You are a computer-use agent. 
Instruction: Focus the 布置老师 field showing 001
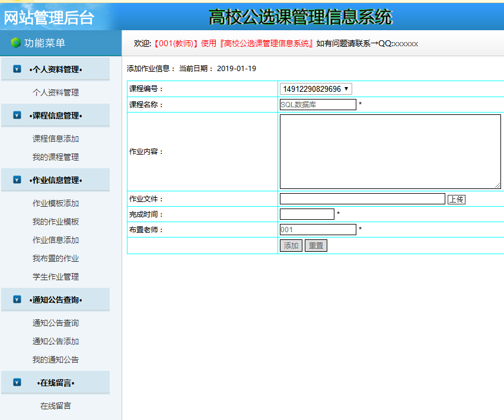(318, 230)
